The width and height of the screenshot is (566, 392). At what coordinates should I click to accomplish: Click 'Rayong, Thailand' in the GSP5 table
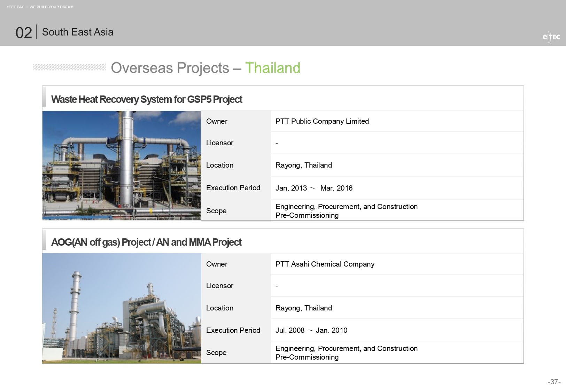pos(304,165)
